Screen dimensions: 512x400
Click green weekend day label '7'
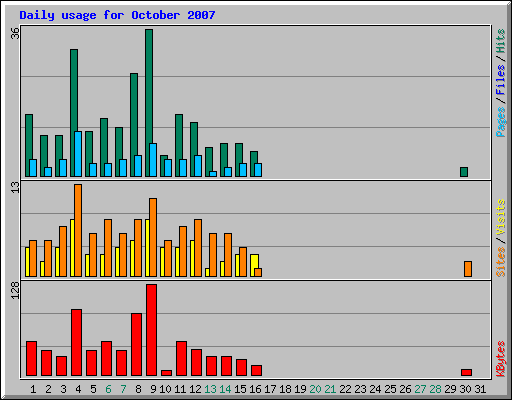123,389
